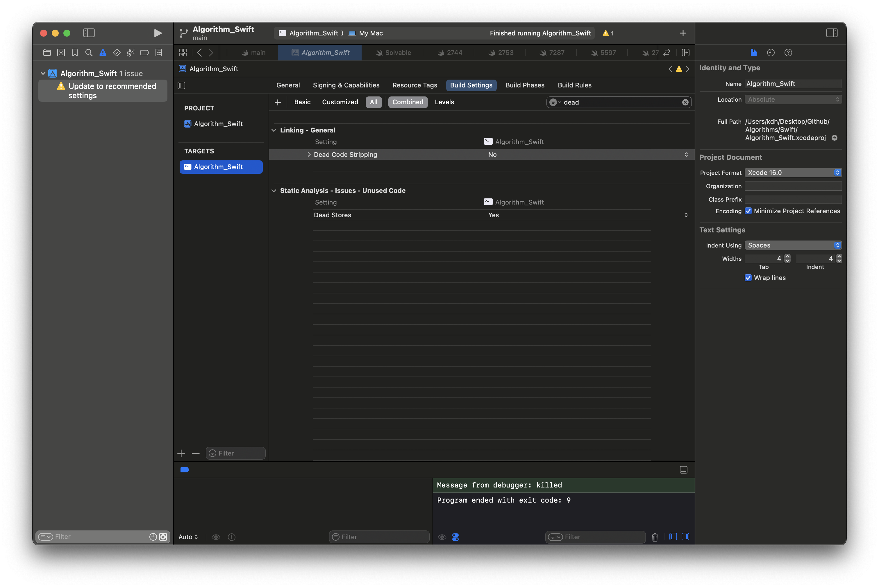Open the related items grid icon
This screenshot has height=588, width=879.
183,53
